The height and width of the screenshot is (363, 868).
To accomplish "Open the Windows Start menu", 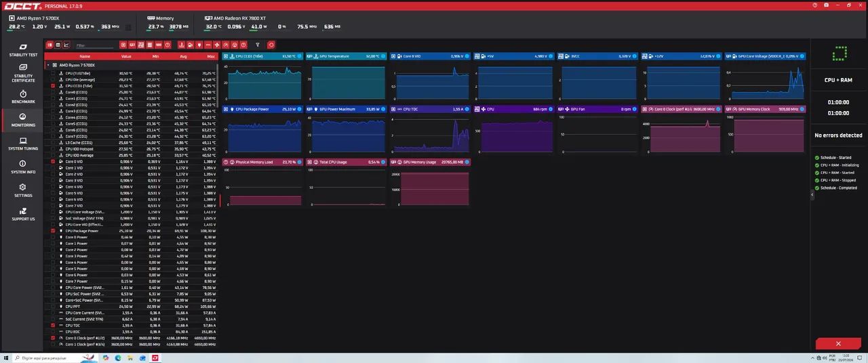I will coord(6,358).
